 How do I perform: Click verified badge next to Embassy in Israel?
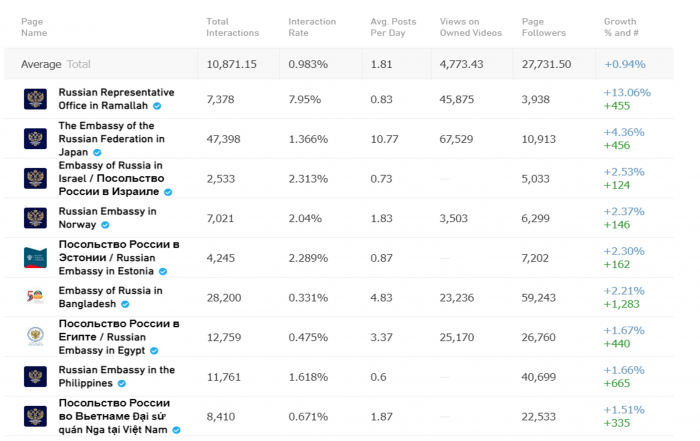[x=168, y=192]
